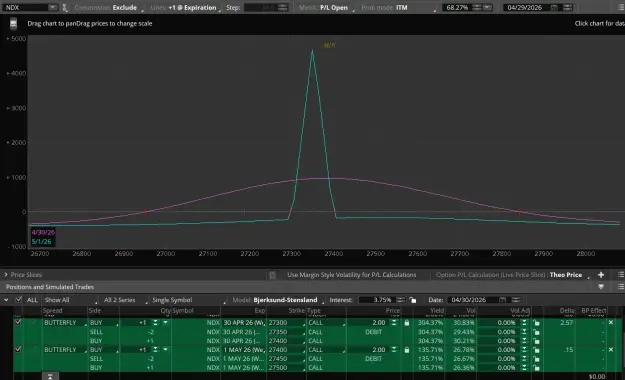Change BUY side of 27300 butterfly

pos(104,323)
